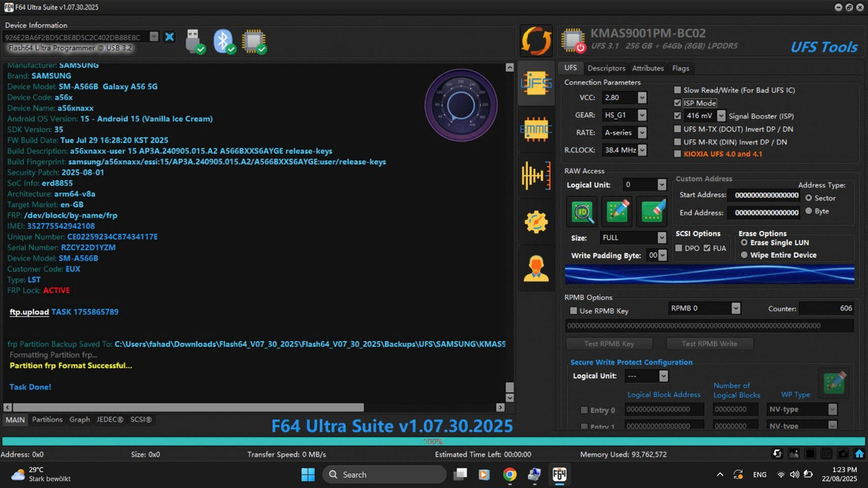Switch to the SCSI tab
The height and width of the screenshot is (488, 868).
141,420
